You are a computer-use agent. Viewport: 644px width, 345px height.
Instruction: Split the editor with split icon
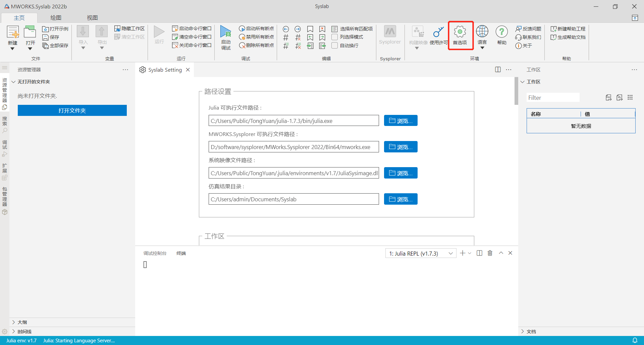(x=498, y=69)
